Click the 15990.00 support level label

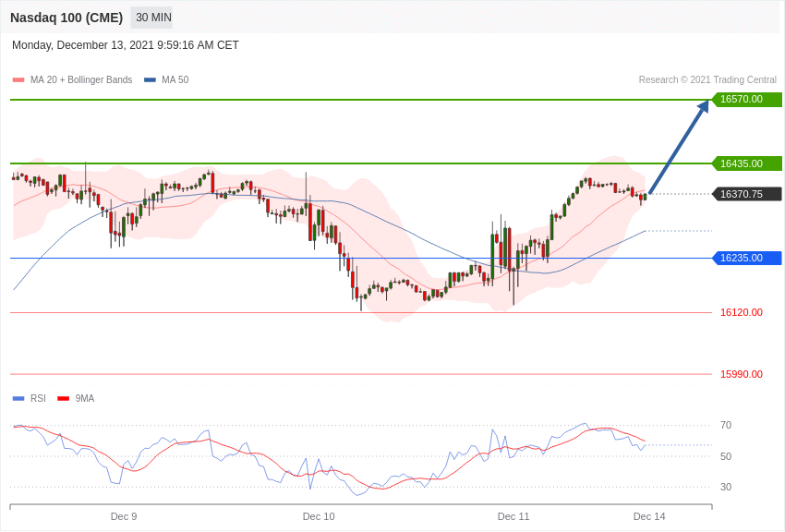(x=741, y=374)
